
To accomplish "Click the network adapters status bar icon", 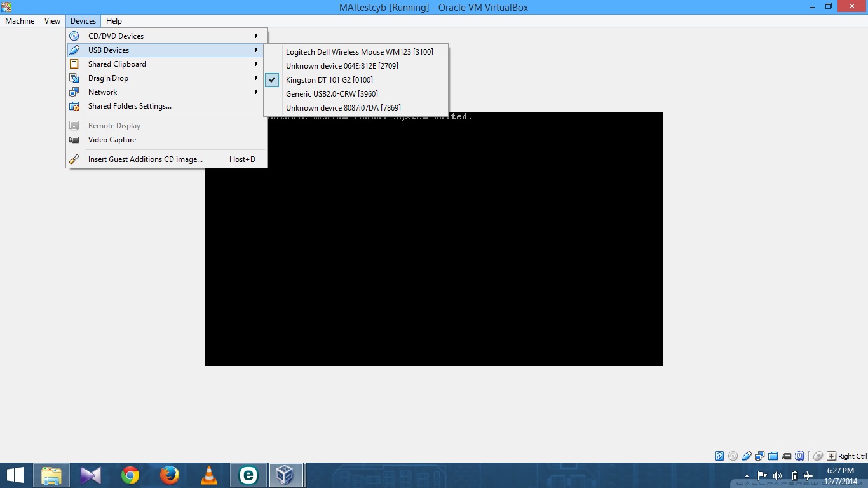I will tap(760, 456).
